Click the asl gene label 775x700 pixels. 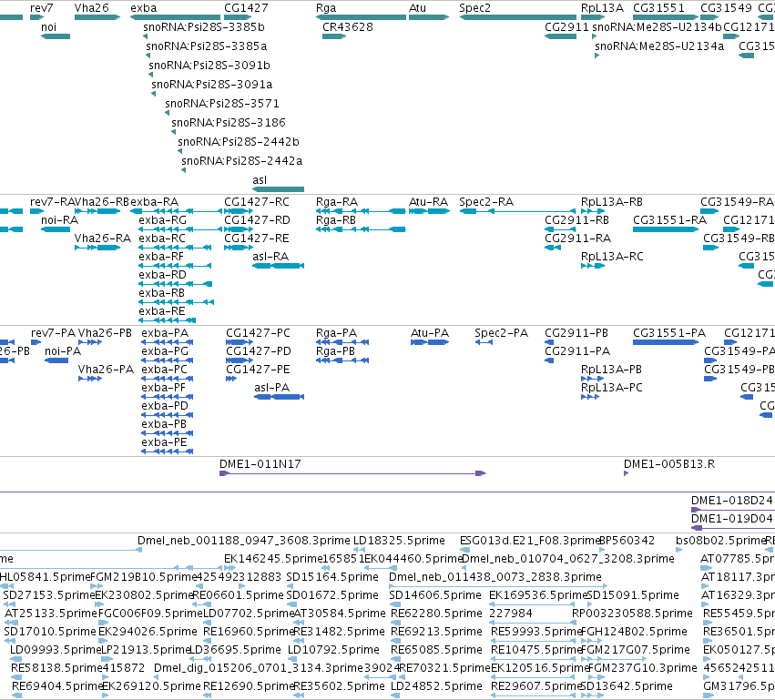(260, 180)
